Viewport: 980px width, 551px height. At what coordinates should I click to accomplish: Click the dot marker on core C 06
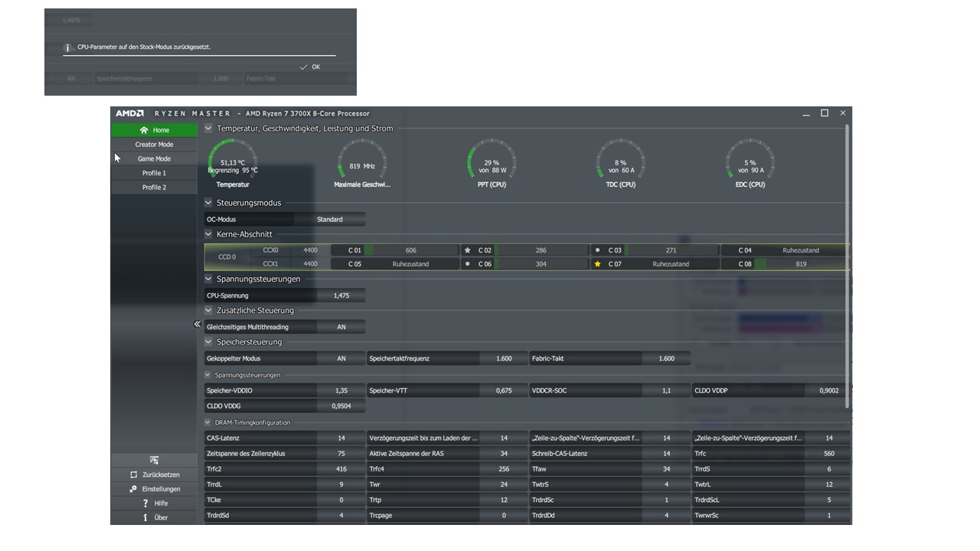[x=468, y=264]
